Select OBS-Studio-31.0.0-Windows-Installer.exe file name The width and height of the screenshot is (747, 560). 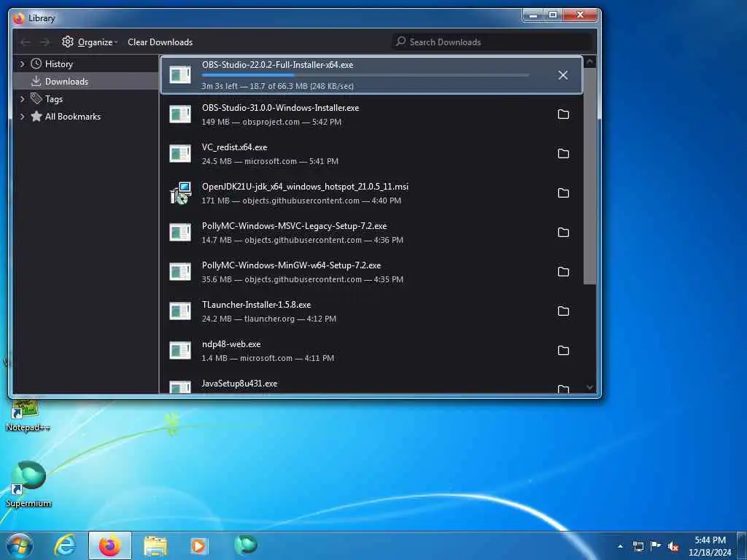point(280,108)
